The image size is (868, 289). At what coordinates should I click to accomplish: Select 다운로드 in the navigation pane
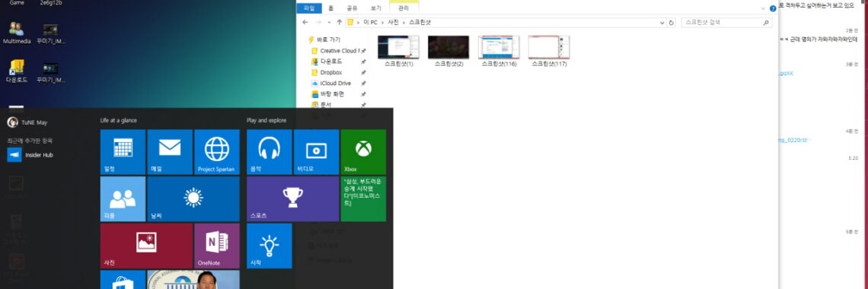(327, 62)
